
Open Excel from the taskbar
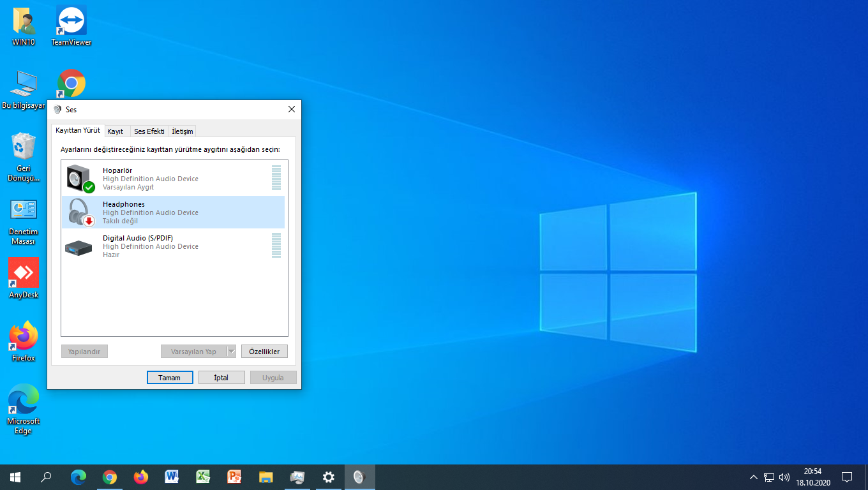(203, 477)
